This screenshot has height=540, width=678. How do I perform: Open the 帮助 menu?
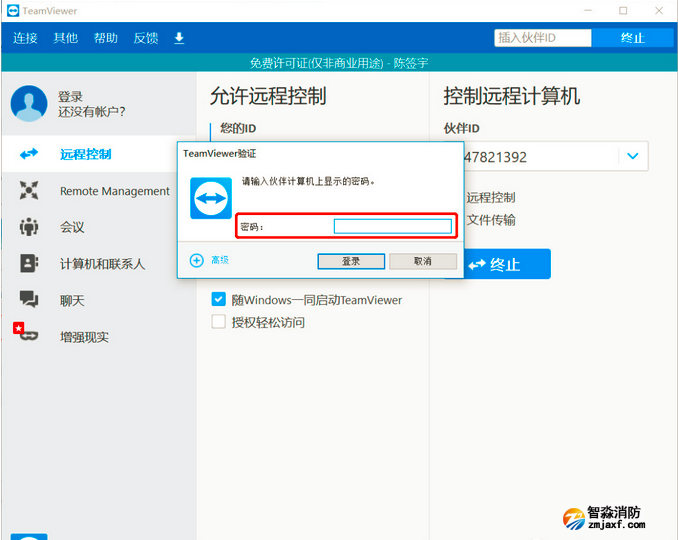(x=105, y=38)
